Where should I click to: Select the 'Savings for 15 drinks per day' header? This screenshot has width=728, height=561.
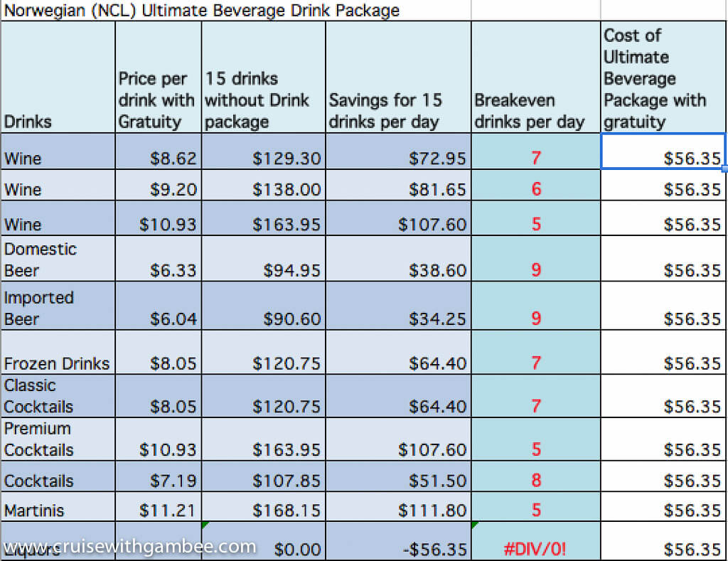pyautogui.click(x=398, y=77)
